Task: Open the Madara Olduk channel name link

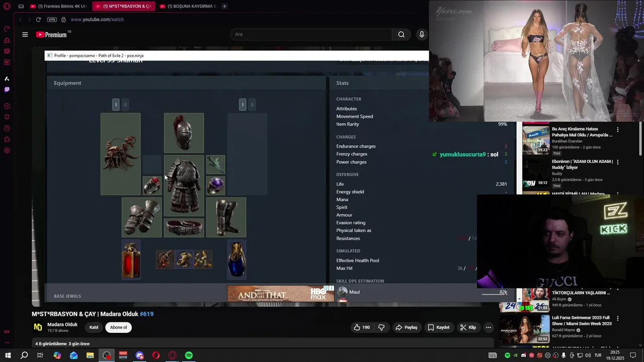Action: coord(62,324)
